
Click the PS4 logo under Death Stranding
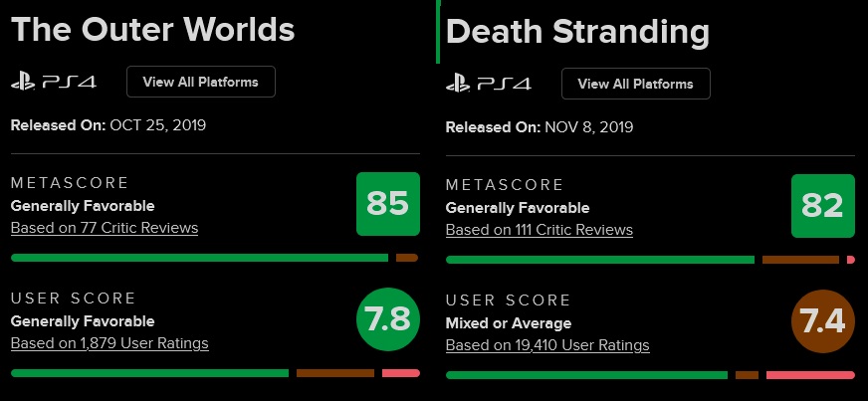[x=489, y=84]
